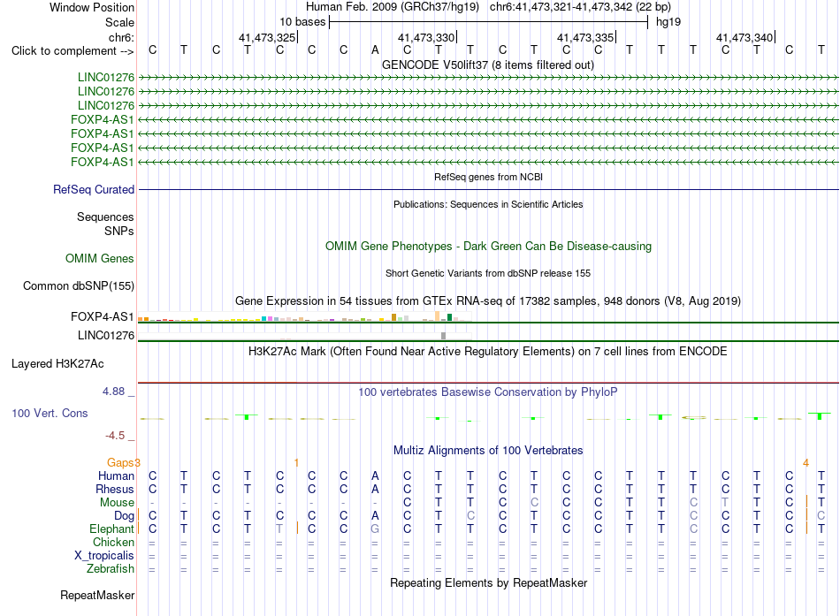Select the 'Elephant' species row label

point(111,529)
